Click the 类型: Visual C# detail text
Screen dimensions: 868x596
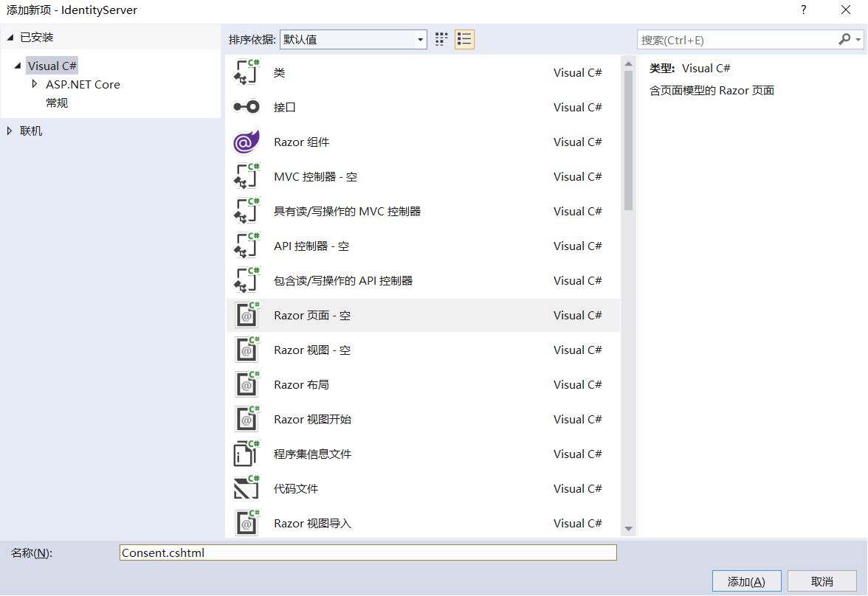tap(689, 68)
